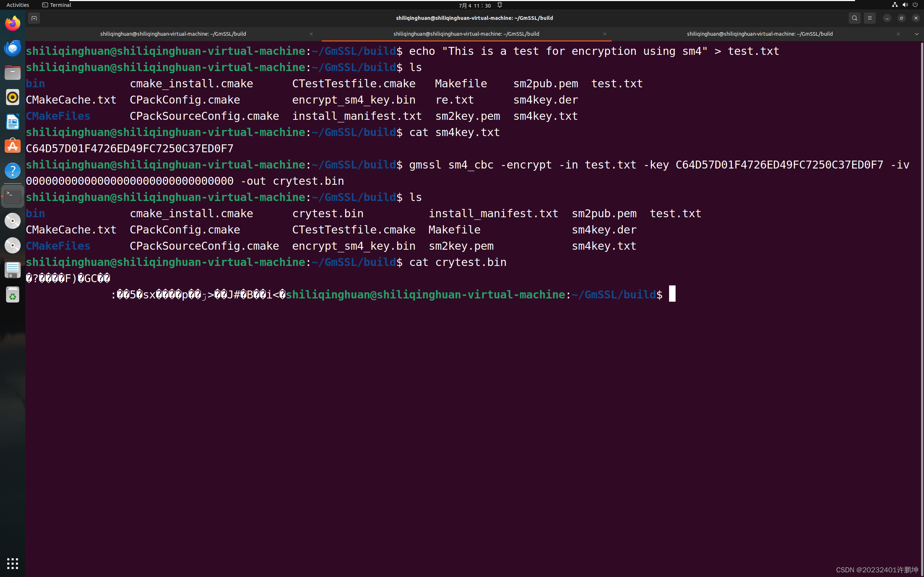Image resolution: width=924 pixels, height=577 pixels.
Task: Click re.txt in the first ls output
Action: pos(455,100)
